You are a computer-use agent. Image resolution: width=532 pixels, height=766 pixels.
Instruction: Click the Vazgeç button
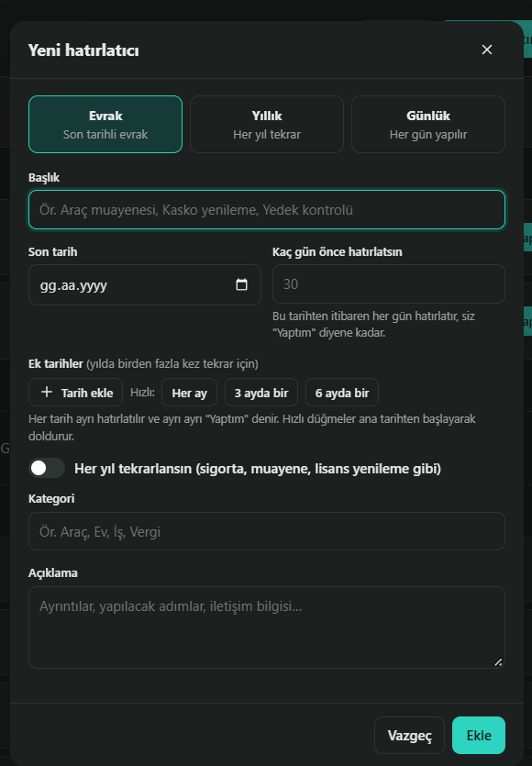[x=409, y=735]
